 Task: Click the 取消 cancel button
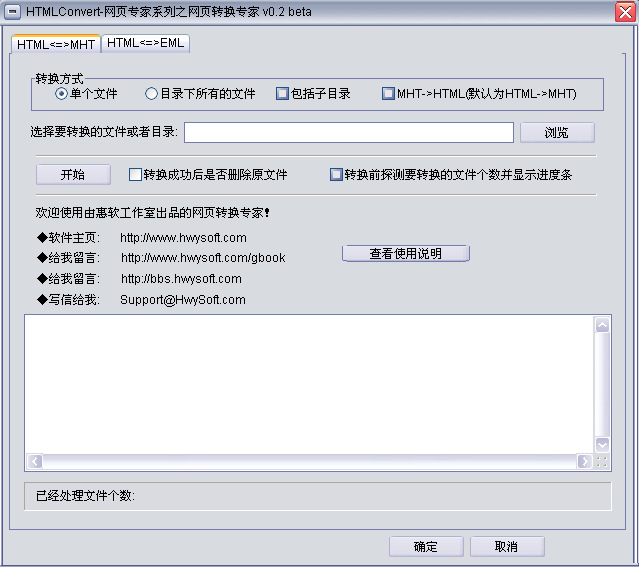click(x=507, y=547)
